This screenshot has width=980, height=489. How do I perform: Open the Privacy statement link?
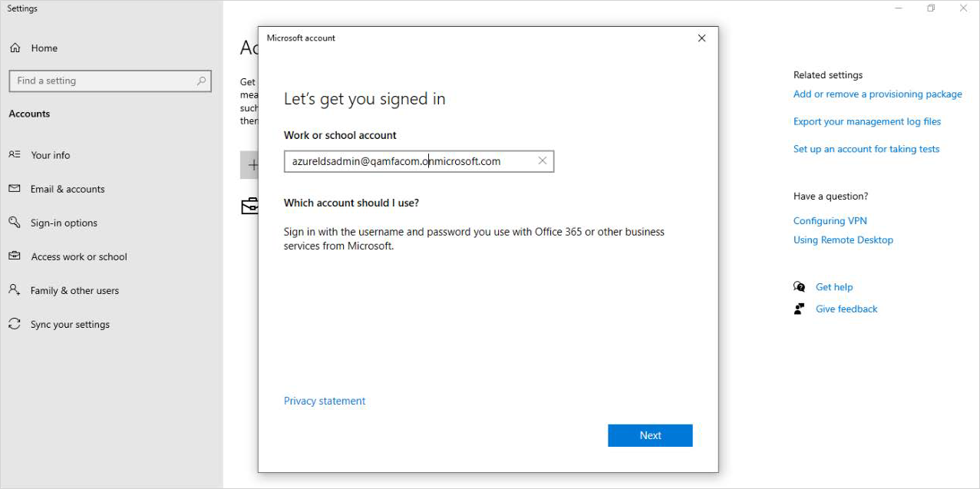click(x=325, y=401)
